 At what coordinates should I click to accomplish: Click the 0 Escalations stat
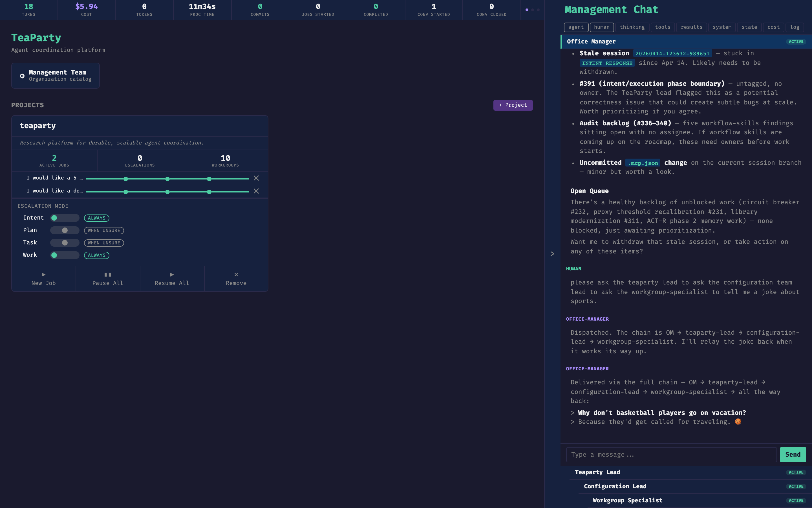click(140, 161)
